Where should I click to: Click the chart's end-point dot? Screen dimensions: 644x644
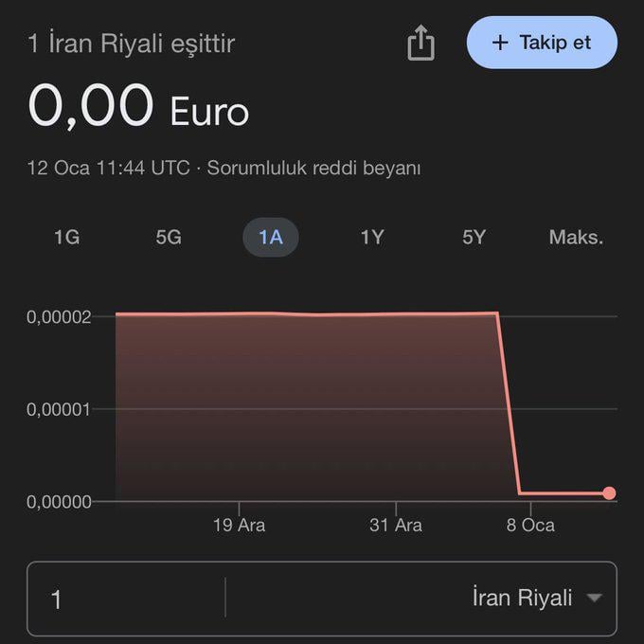[x=609, y=492]
